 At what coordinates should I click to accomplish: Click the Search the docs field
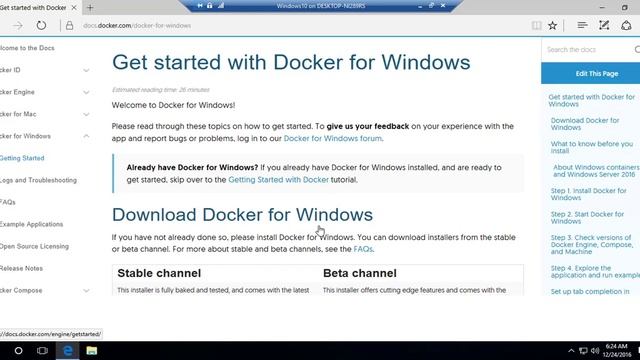pyautogui.click(x=588, y=49)
